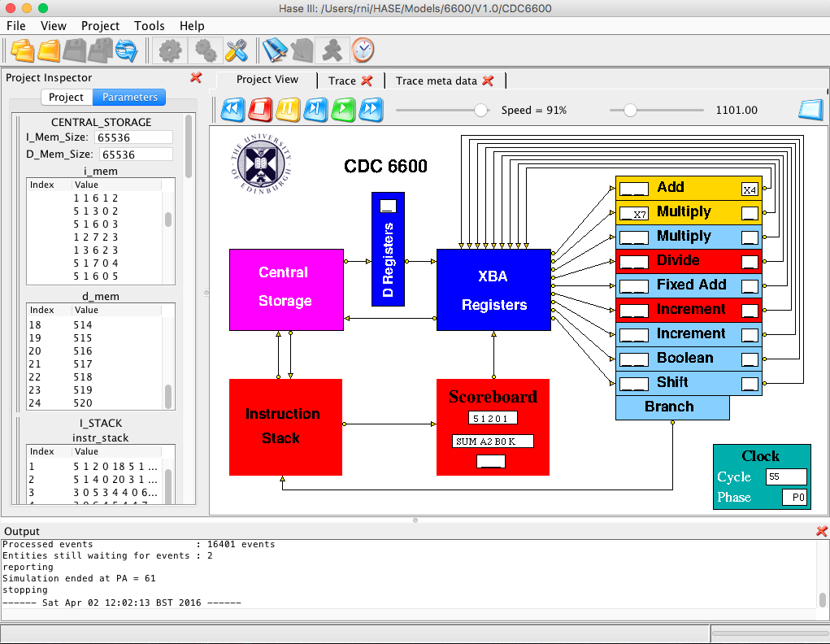Pause the animation with the yellow button
830x644 pixels.
(289, 109)
